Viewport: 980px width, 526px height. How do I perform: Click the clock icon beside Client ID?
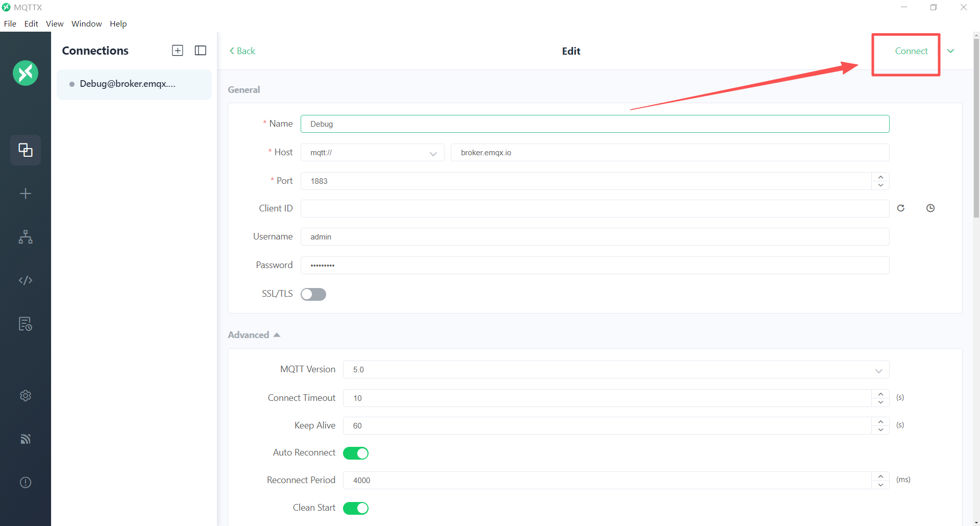pos(930,208)
